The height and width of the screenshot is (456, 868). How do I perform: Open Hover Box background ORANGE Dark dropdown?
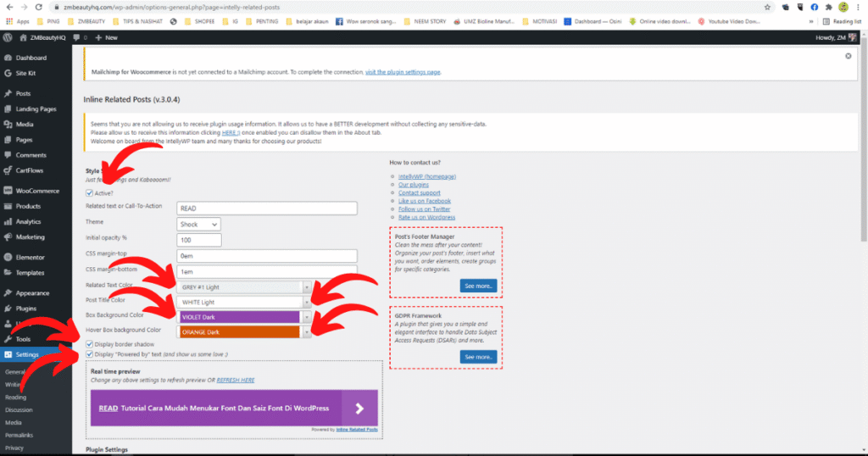tap(243, 332)
